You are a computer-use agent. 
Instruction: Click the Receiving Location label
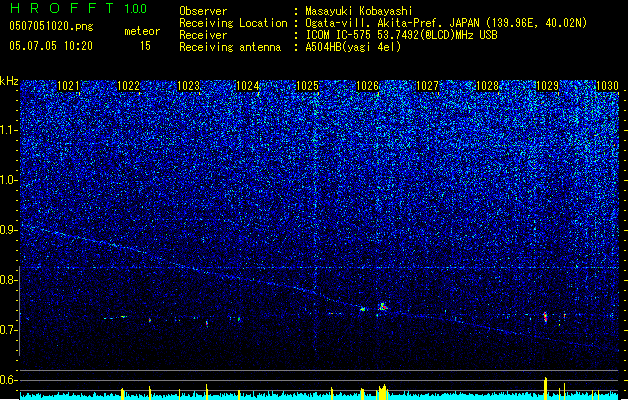[x=233, y=23]
